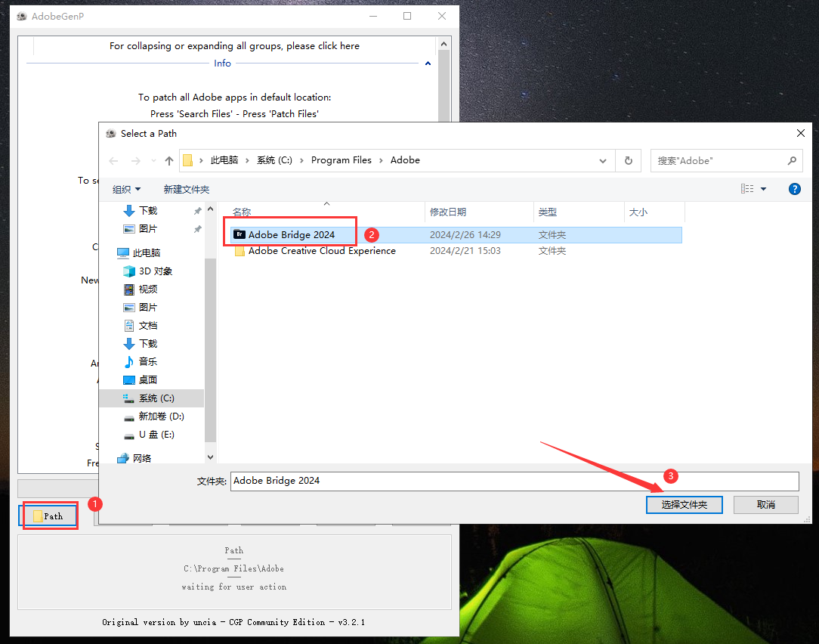Screen dimensions: 819x644
Task: Click Program Files in the address breadcrumb
Action: tap(341, 160)
